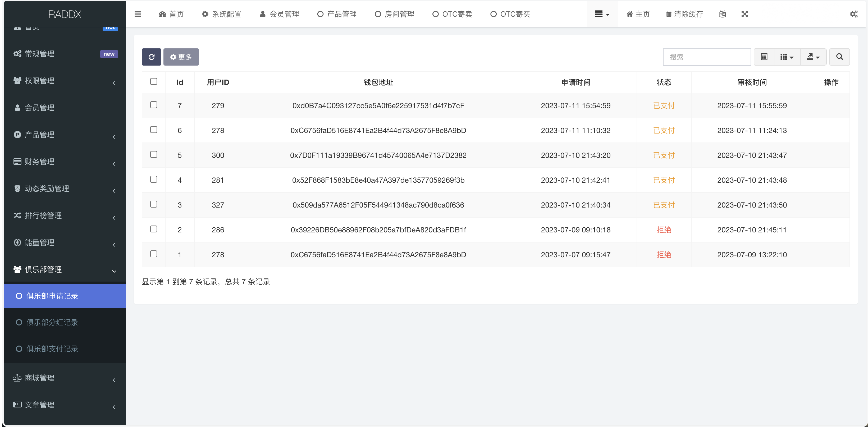
Task: Check the row checkbox for Id 7
Action: 154,105
